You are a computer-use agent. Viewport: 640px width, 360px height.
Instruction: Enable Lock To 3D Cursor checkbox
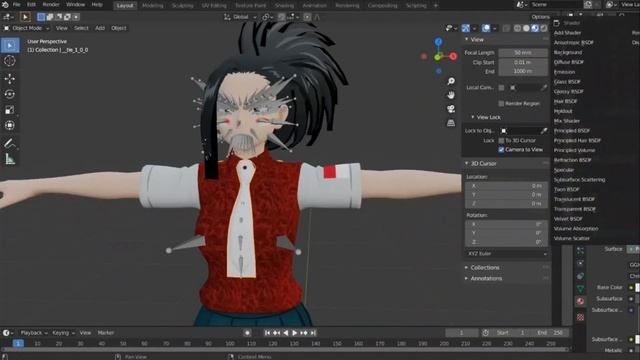(501, 140)
